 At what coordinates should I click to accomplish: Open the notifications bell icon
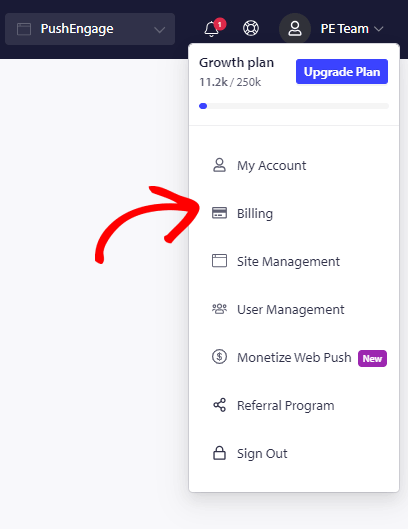[x=212, y=29]
